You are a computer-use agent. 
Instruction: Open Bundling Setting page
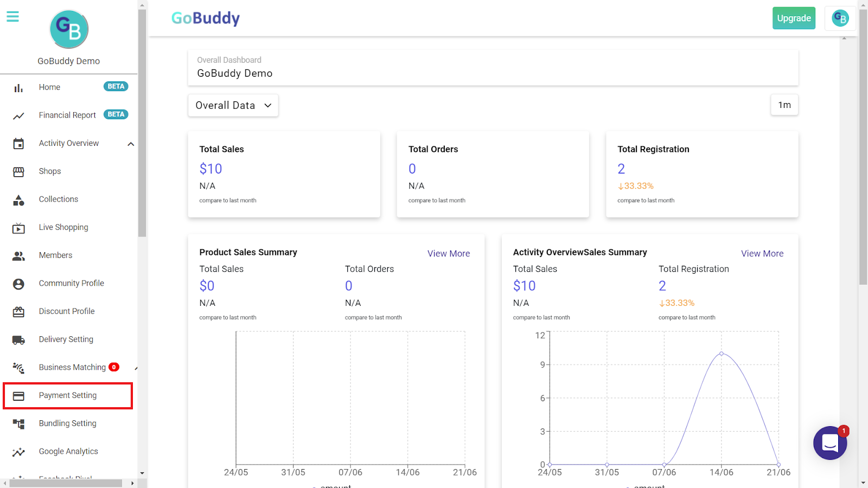[x=69, y=423]
